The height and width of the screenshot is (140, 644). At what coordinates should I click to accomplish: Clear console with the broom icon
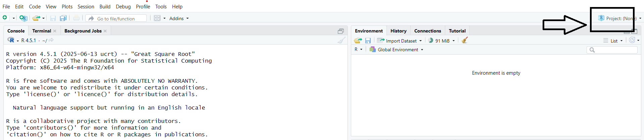(x=341, y=40)
